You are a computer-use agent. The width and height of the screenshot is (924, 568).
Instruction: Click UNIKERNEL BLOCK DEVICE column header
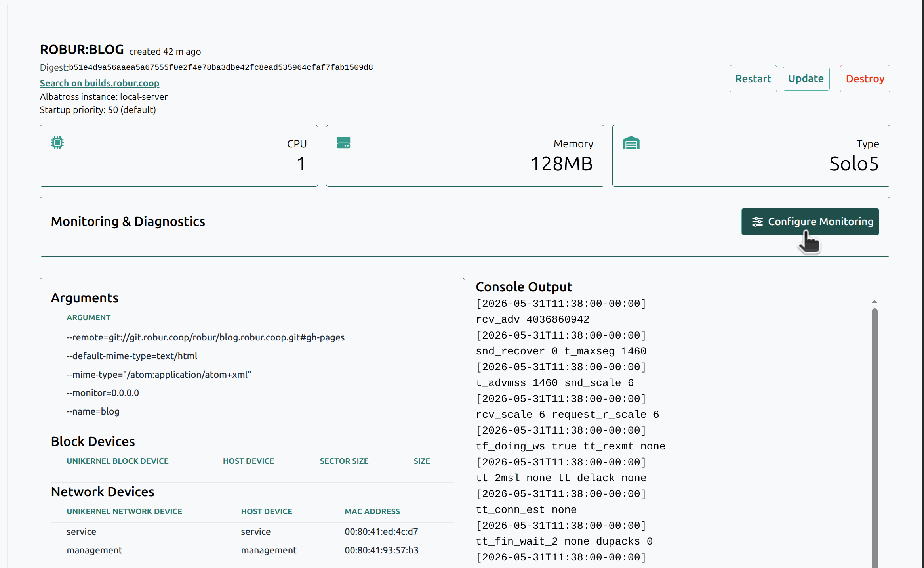tap(117, 461)
